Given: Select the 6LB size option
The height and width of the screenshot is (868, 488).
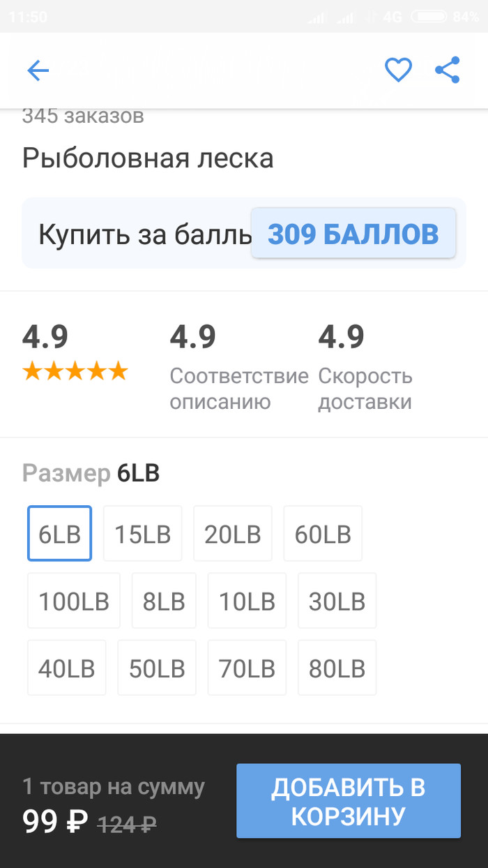Looking at the screenshot, I should [x=59, y=534].
